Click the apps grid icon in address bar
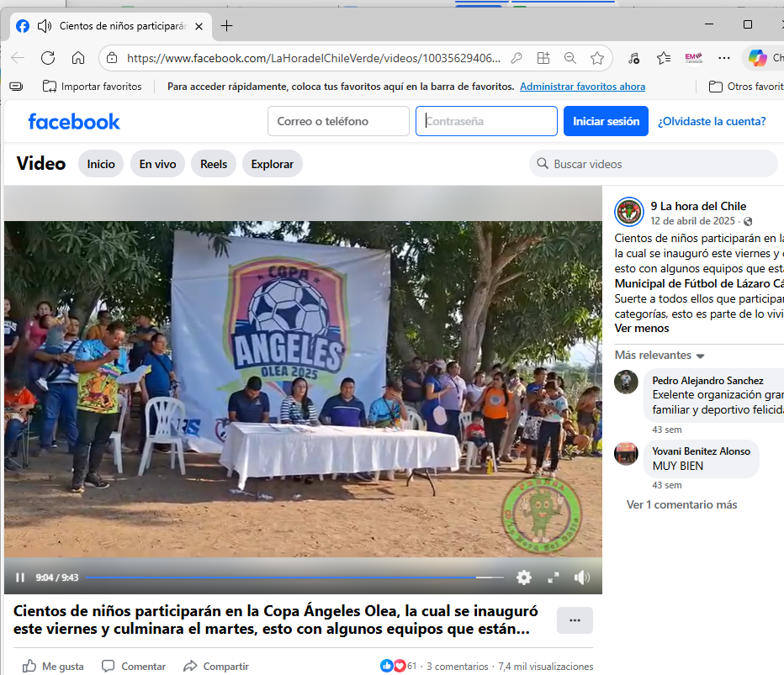Viewport: 784px width, 675px height. (x=543, y=59)
